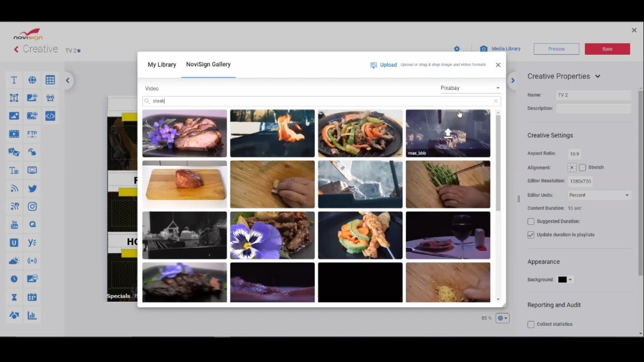Select the scrolling text ticker widget icon
This screenshot has height=362, width=644.
[14, 170]
